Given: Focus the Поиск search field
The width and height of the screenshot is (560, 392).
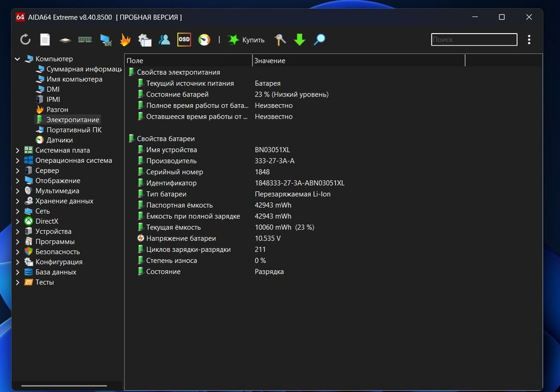Looking at the screenshot, I should (x=474, y=40).
